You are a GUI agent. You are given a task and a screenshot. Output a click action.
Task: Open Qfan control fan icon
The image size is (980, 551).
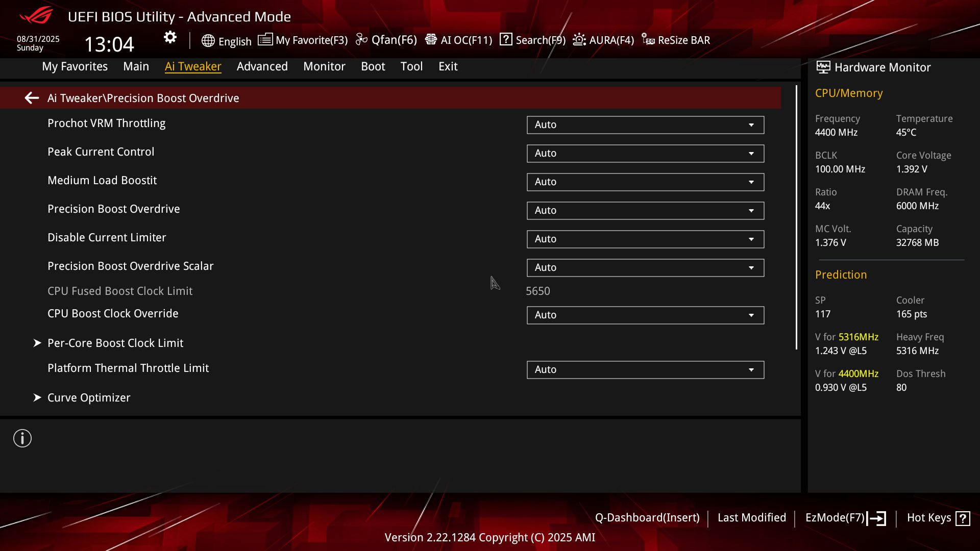coord(361,40)
